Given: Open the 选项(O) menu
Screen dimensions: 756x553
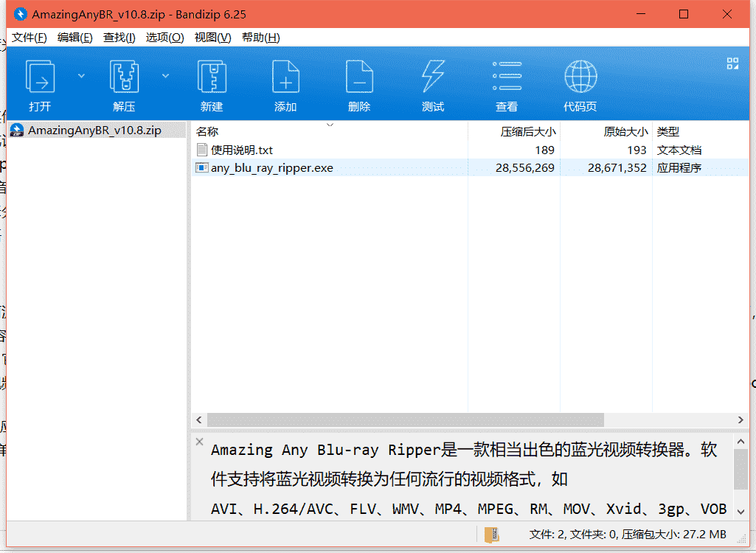Looking at the screenshot, I should [x=165, y=38].
